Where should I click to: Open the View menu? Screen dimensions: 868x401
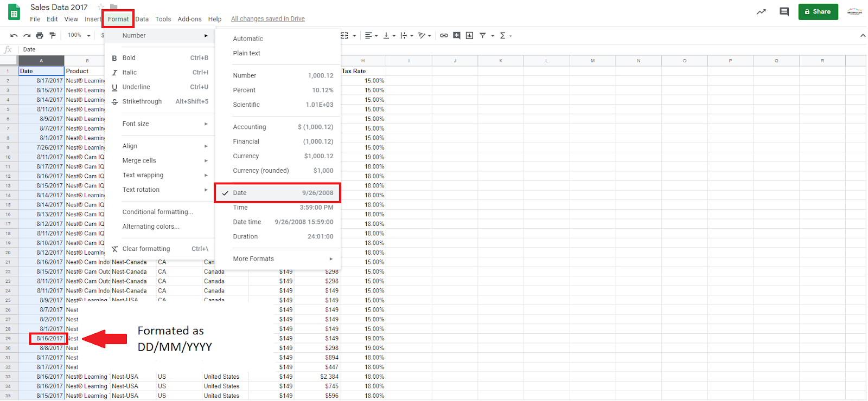[71, 19]
